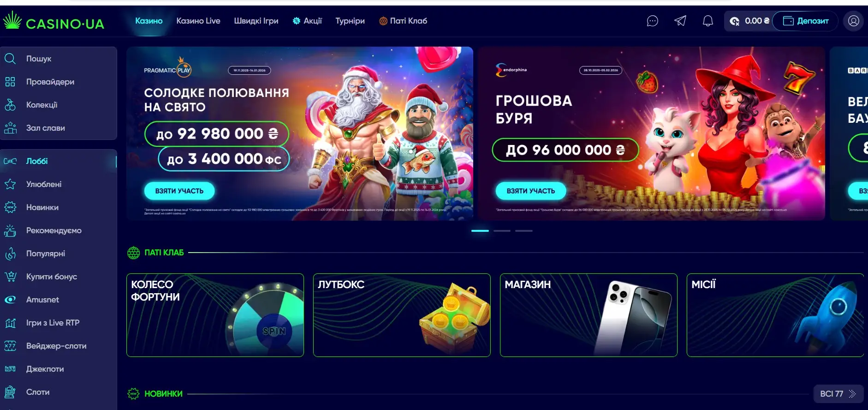Open the CASINO·UA logo home link
The width and height of the screenshot is (868, 410).
pos(54,21)
